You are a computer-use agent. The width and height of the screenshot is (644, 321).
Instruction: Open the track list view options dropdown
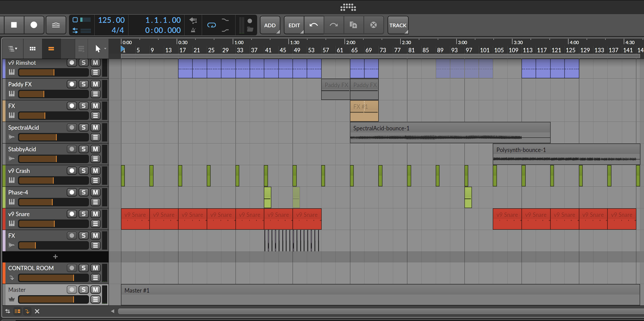pyautogui.click(x=13, y=49)
